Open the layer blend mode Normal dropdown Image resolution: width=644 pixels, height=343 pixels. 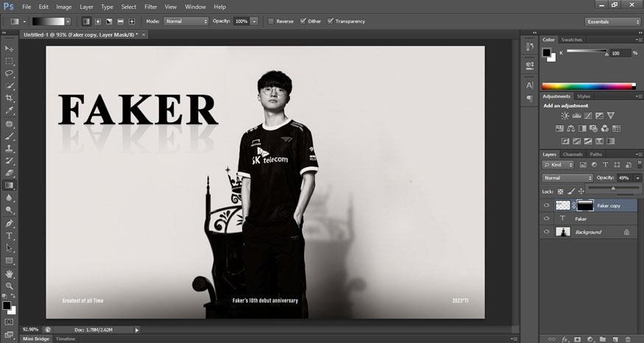tap(567, 178)
